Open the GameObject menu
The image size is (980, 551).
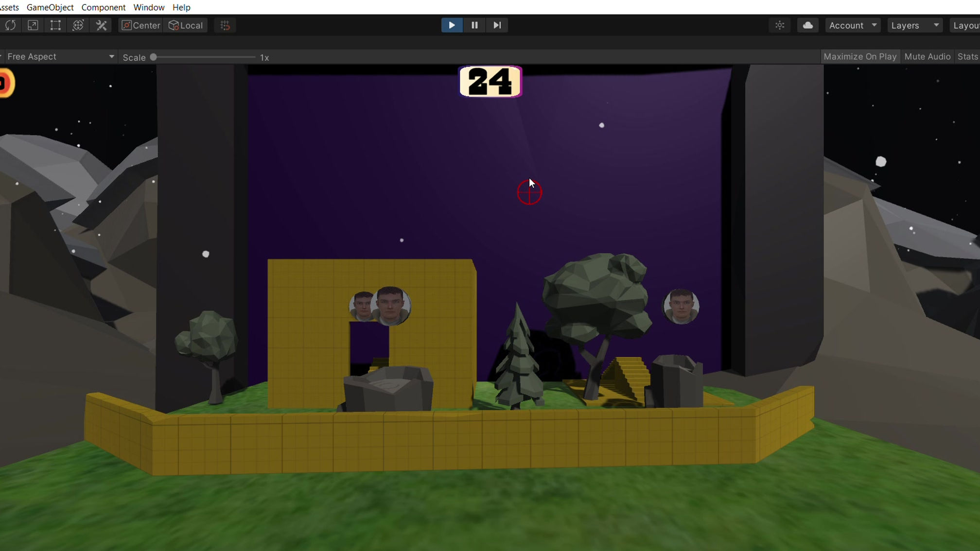[49, 7]
